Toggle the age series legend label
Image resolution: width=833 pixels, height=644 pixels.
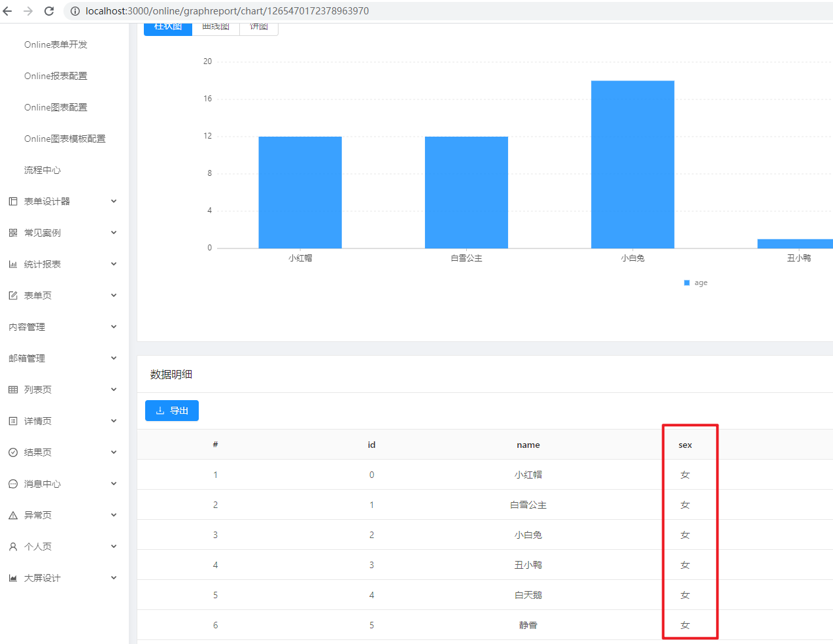(x=701, y=282)
